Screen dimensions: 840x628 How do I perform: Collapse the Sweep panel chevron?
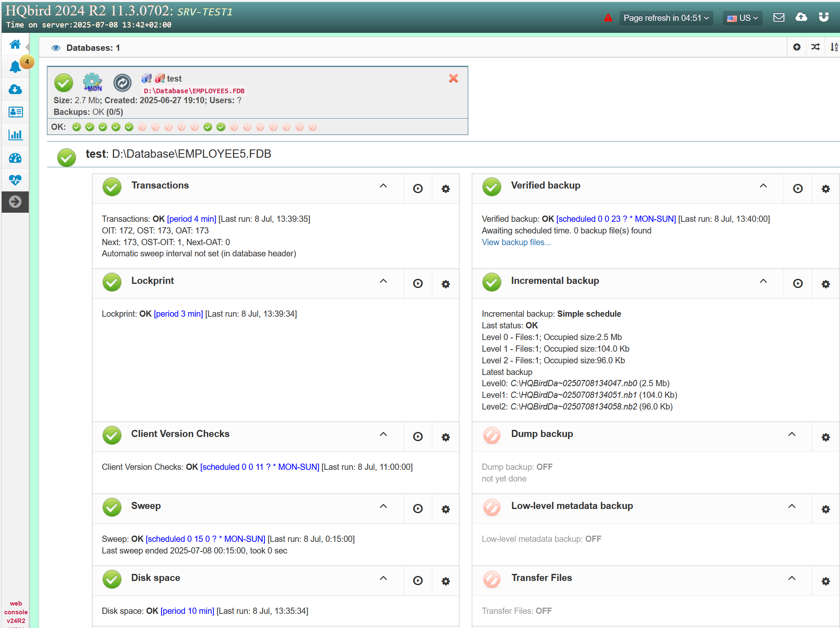click(383, 506)
